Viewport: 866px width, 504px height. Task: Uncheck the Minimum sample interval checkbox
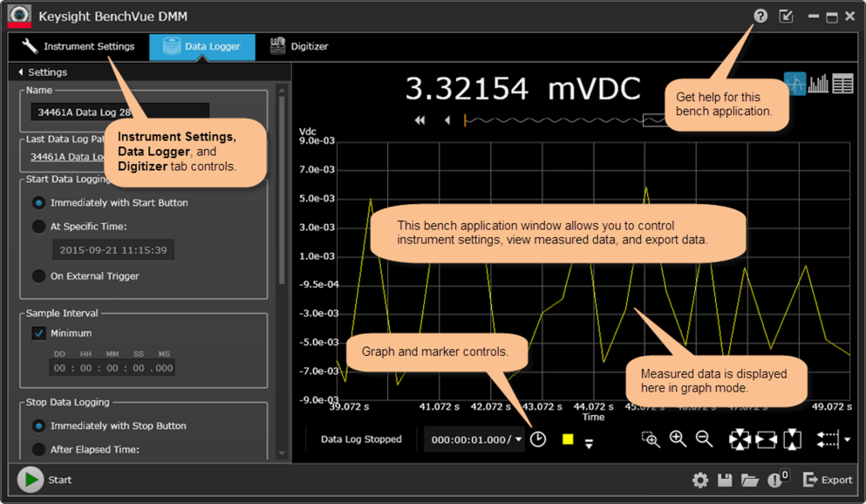(39, 333)
